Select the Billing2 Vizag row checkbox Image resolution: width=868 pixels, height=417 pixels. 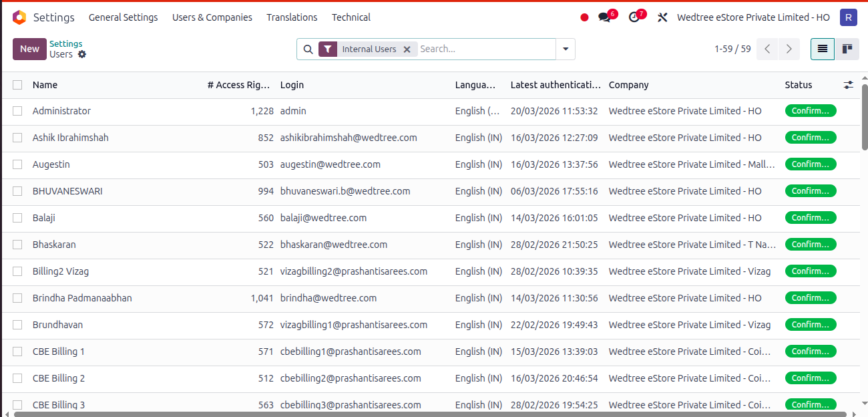17,271
